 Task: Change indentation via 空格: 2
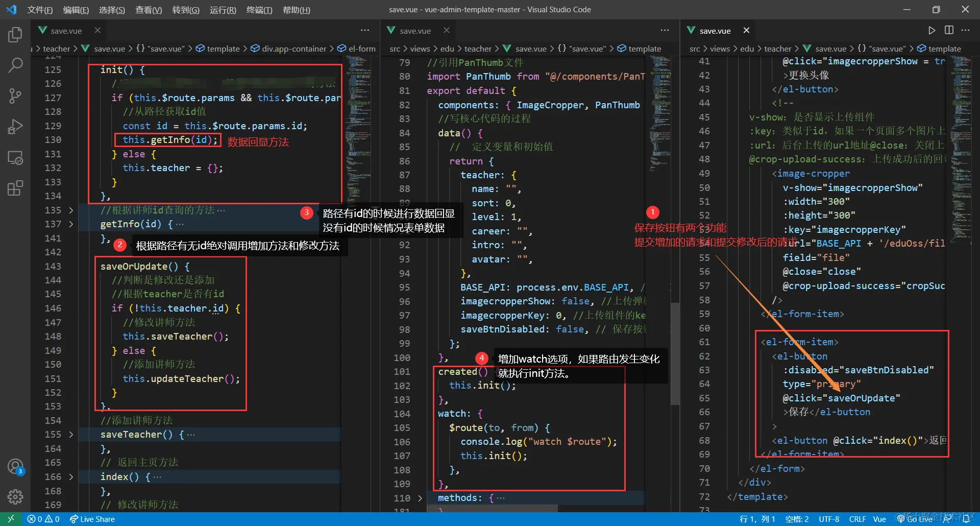797,519
